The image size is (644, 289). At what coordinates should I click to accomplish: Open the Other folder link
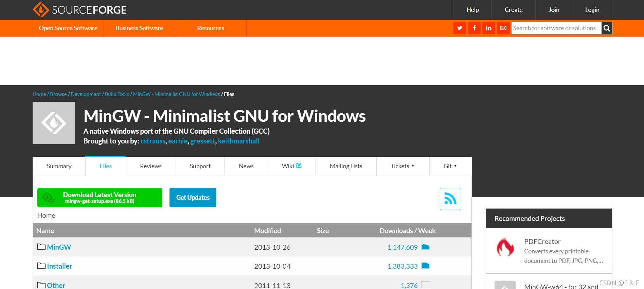click(56, 285)
